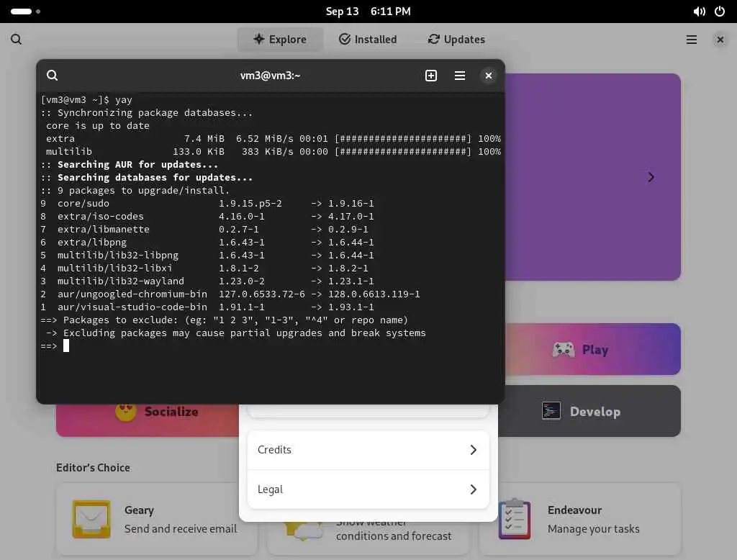Switch to the Installed tab
This screenshot has width=737, height=560.
(x=368, y=40)
